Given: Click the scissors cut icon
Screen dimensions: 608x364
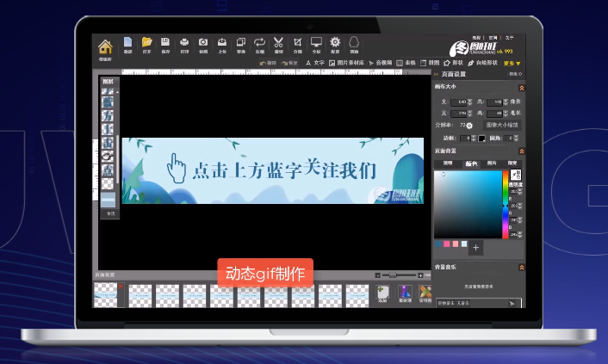Looking at the screenshot, I should tap(278, 42).
